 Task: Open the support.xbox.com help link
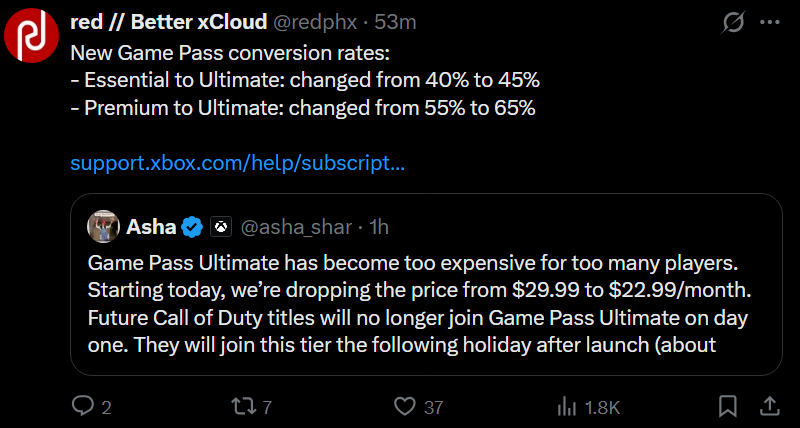[x=237, y=162]
